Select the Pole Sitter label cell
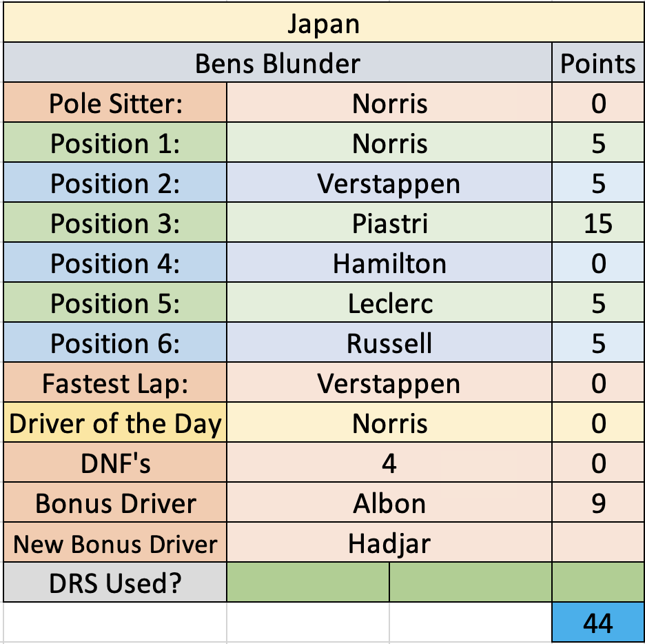This screenshot has height=644, width=645. [x=115, y=103]
